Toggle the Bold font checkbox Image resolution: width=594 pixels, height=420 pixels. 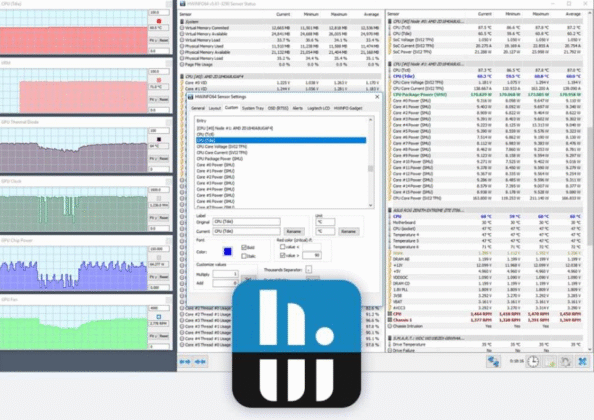pyautogui.click(x=244, y=247)
